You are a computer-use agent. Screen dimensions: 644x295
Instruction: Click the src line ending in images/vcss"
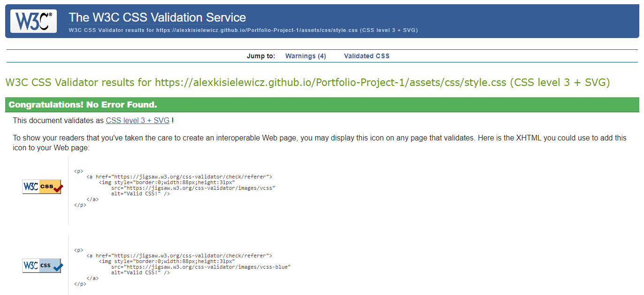pos(193,188)
